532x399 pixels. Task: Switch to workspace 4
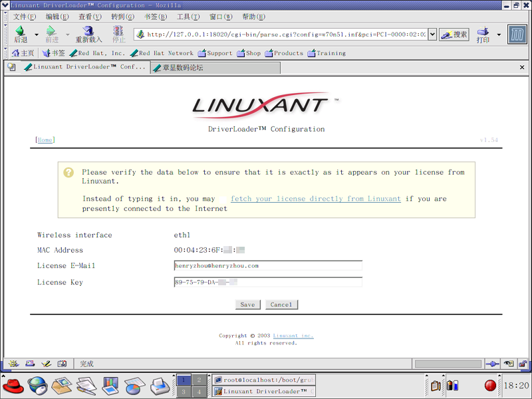(199, 392)
